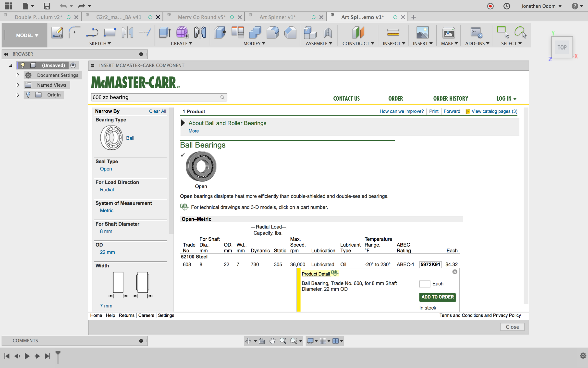Expand the Document Settings tree node

(18, 75)
